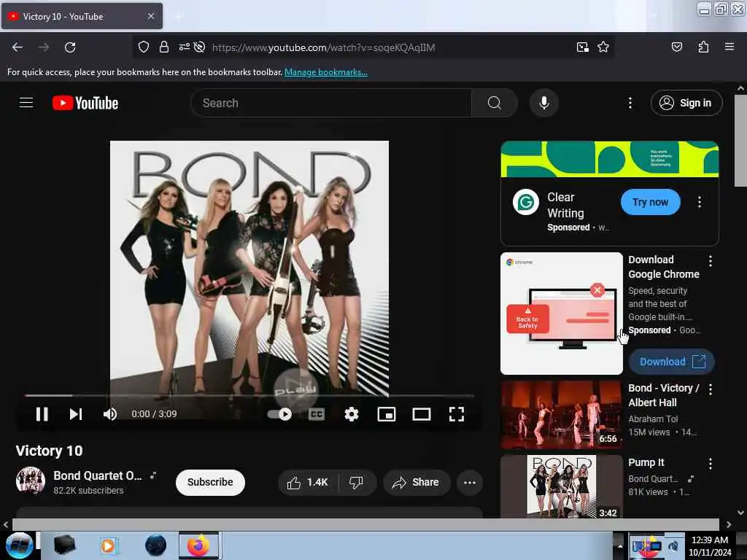Open a new browser tab
Image resolution: width=747 pixels, height=560 pixels.
(x=178, y=17)
